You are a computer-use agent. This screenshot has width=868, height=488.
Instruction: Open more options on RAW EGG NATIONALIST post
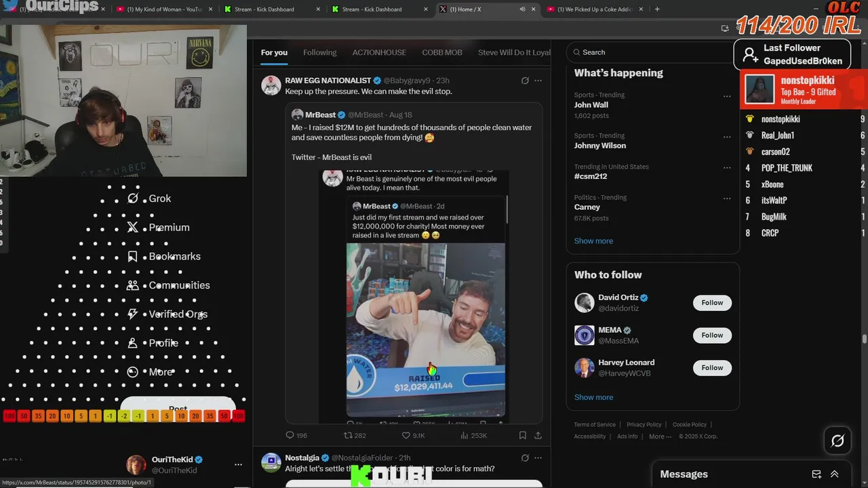point(538,81)
